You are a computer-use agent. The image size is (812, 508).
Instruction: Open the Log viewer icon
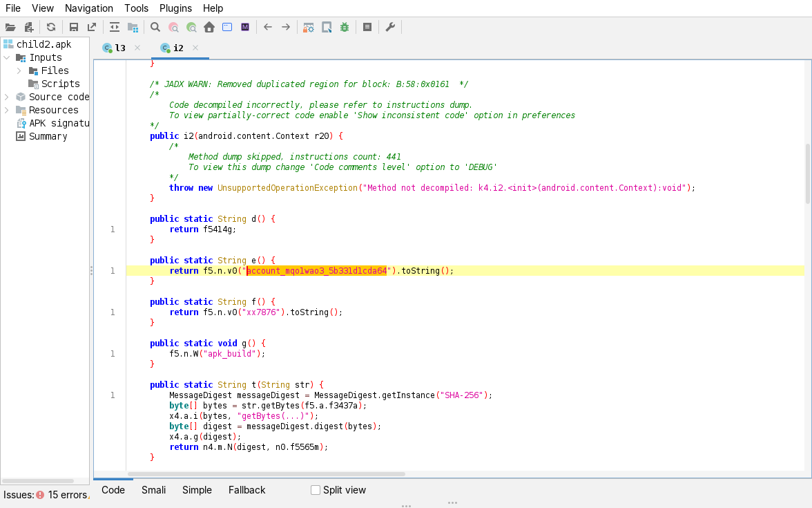(367, 28)
